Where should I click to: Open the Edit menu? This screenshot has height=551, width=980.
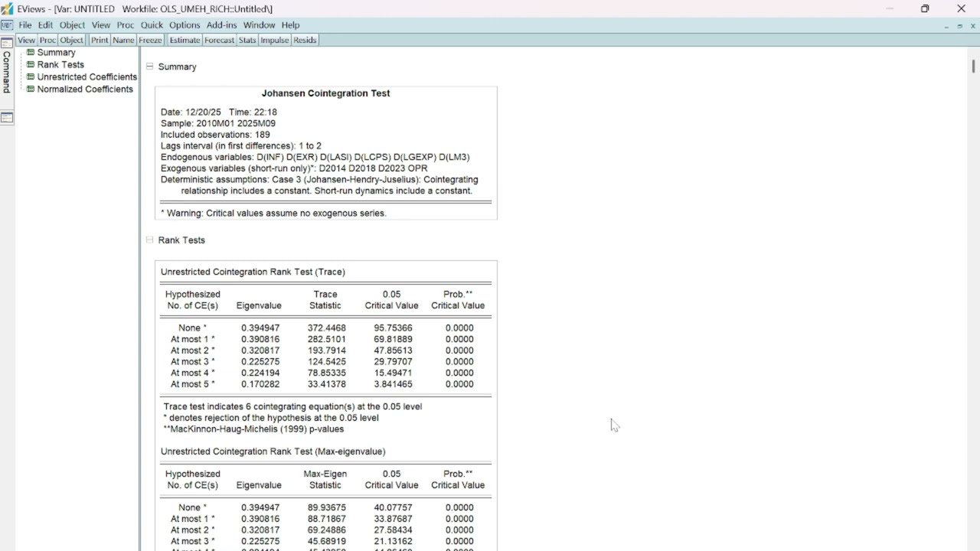[x=46, y=25]
